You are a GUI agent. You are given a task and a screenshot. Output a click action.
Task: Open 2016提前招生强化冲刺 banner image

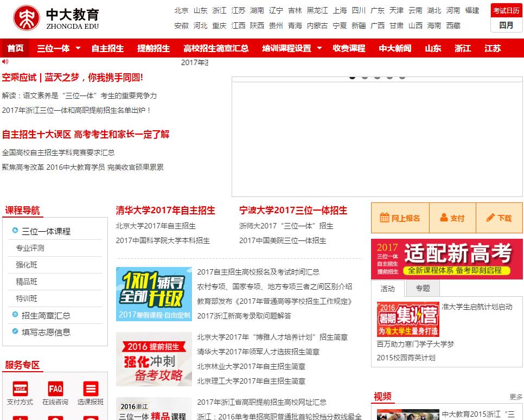[154, 359]
